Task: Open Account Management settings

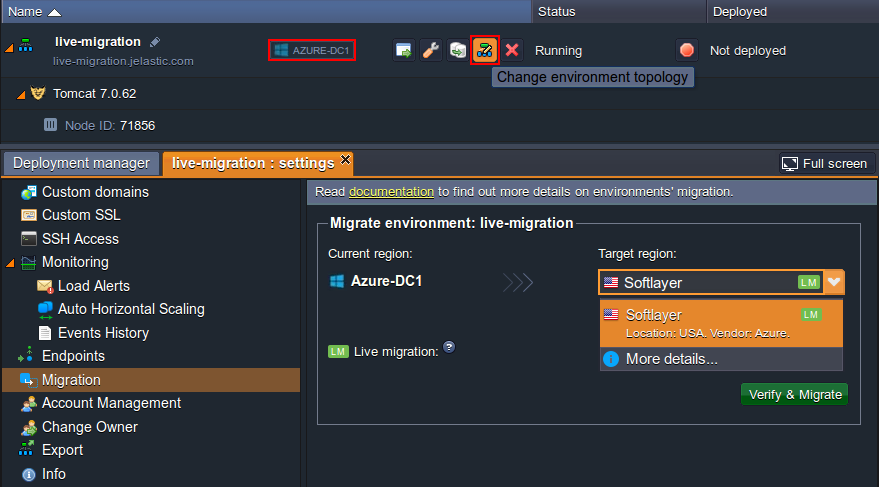Action: [112, 403]
